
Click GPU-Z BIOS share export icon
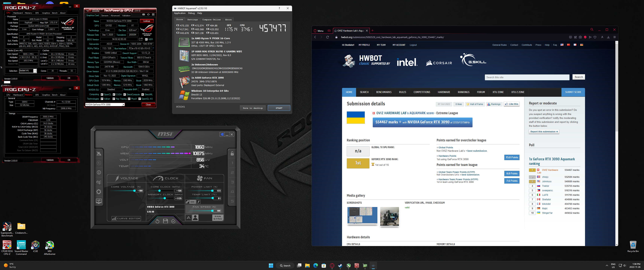141,39
